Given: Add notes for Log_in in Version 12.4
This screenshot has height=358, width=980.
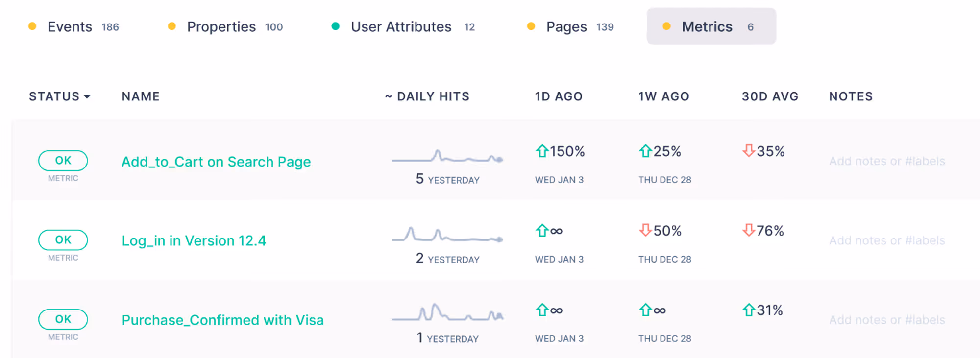Looking at the screenshot, I should point(887,240).
